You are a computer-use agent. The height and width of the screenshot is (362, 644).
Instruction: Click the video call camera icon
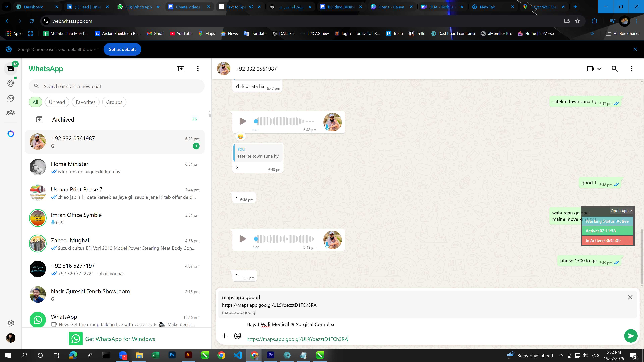(591, 69)
